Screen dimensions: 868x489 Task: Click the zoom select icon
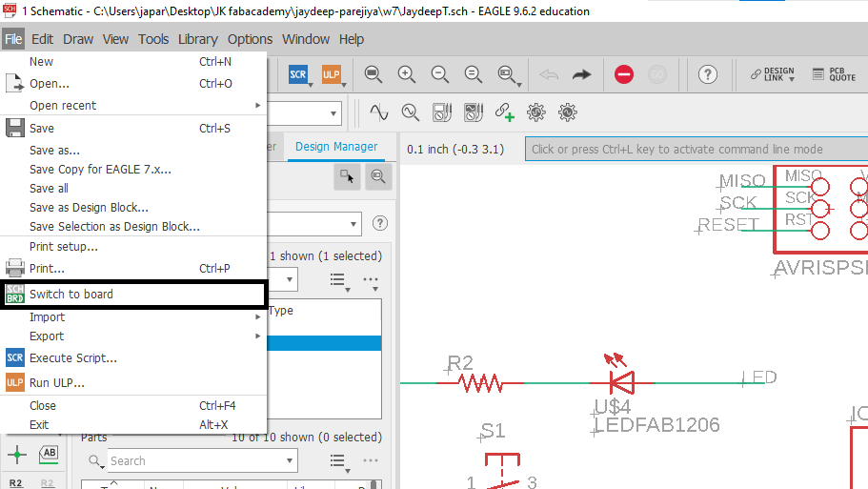507,74
